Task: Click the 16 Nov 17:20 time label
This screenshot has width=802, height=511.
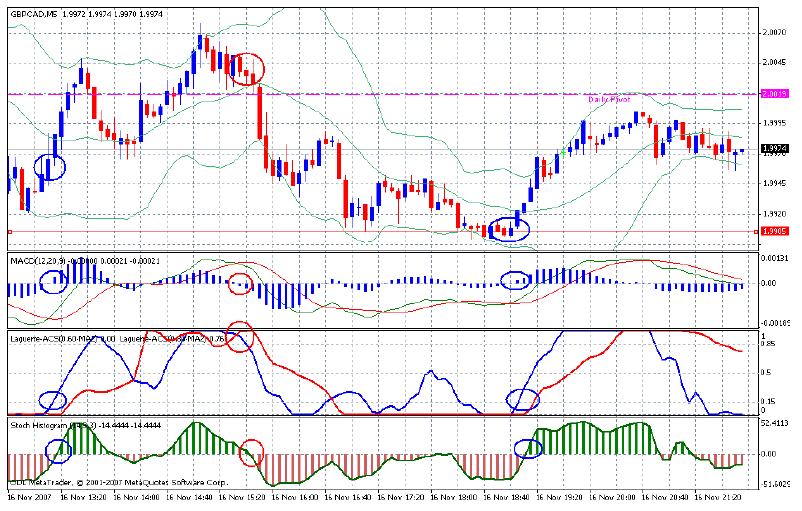Action: pos(400,497)
